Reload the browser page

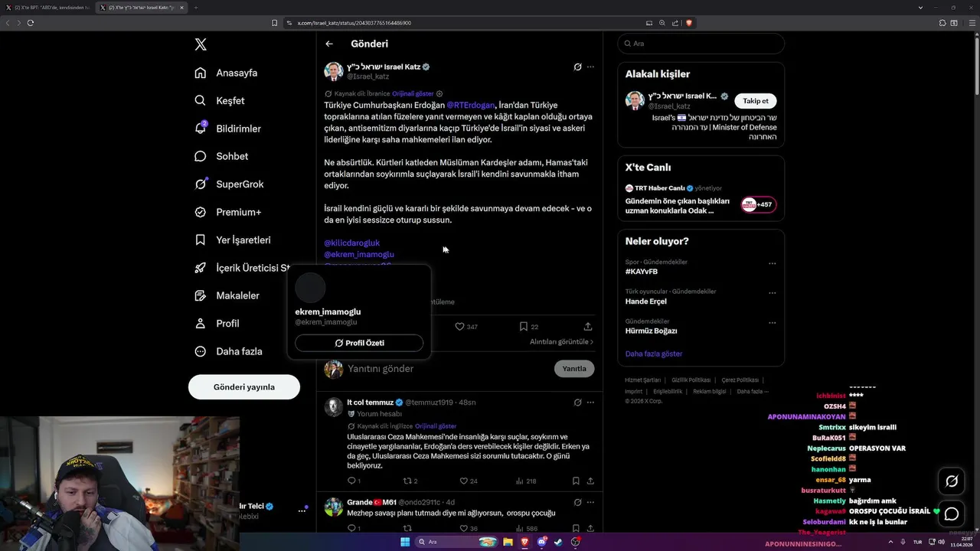click(x=30, y=23)
